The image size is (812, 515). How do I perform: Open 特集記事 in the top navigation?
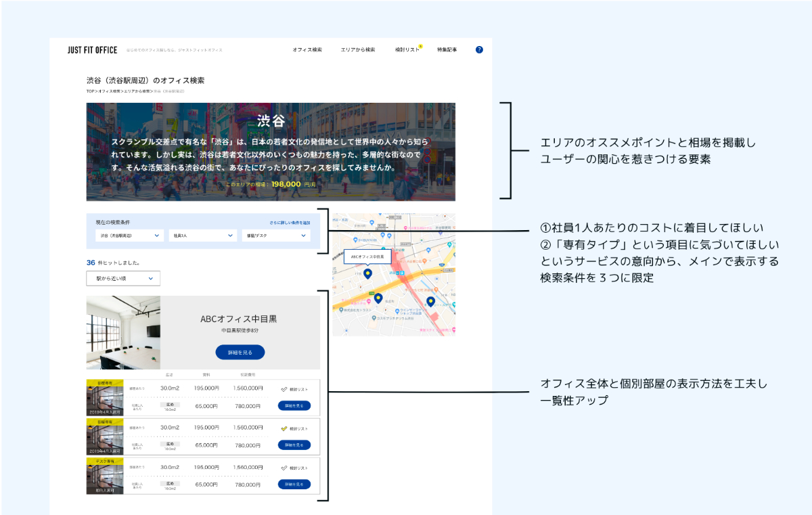(447, 50)
